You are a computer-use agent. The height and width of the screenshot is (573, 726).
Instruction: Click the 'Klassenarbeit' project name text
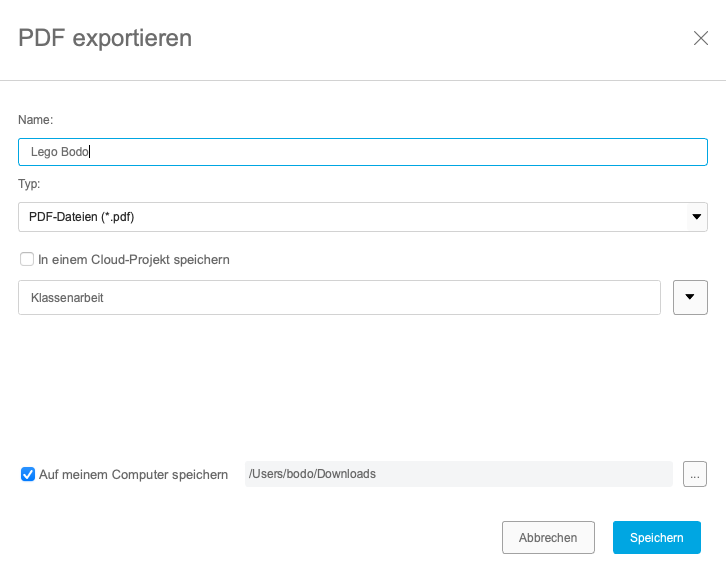click(68, 298)
